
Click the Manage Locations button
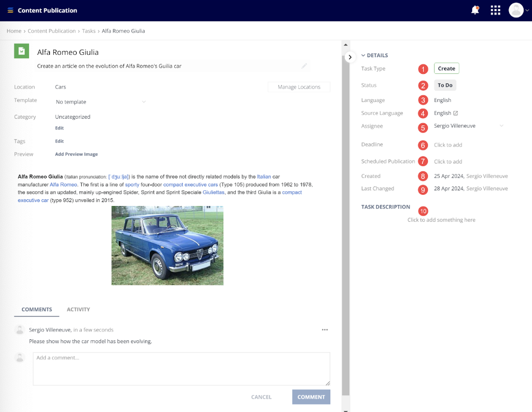299,87
